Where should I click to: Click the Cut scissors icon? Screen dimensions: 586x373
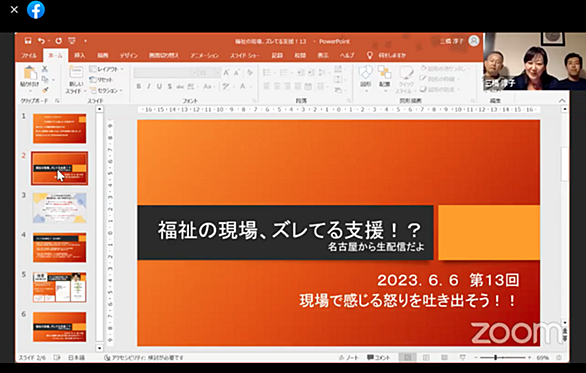pos(45,69)
